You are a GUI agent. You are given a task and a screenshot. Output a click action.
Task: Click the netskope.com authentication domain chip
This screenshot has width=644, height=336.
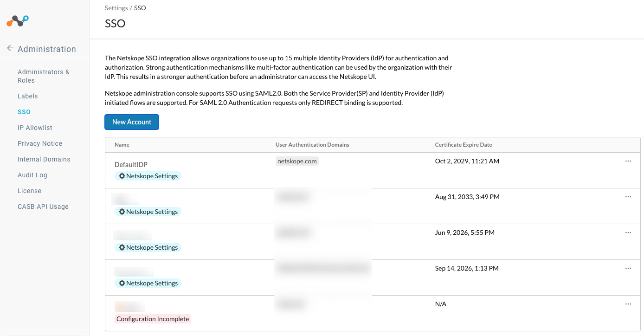coord(297,161)
